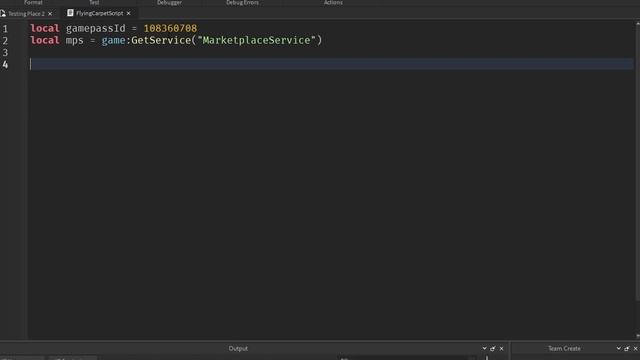The image size is (640, 360).
Task: Click the Debugger ribbon group label
Action: pos(169,2)
